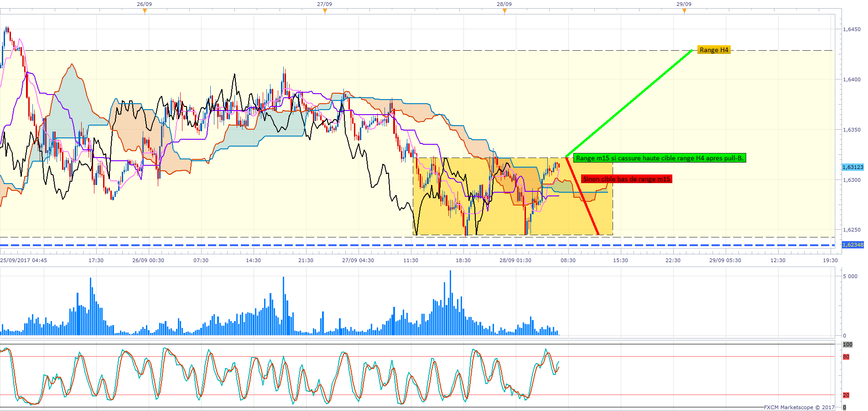Click the 5 000 volume axis label
Screen dimensions: 868x411
[850, 276]
